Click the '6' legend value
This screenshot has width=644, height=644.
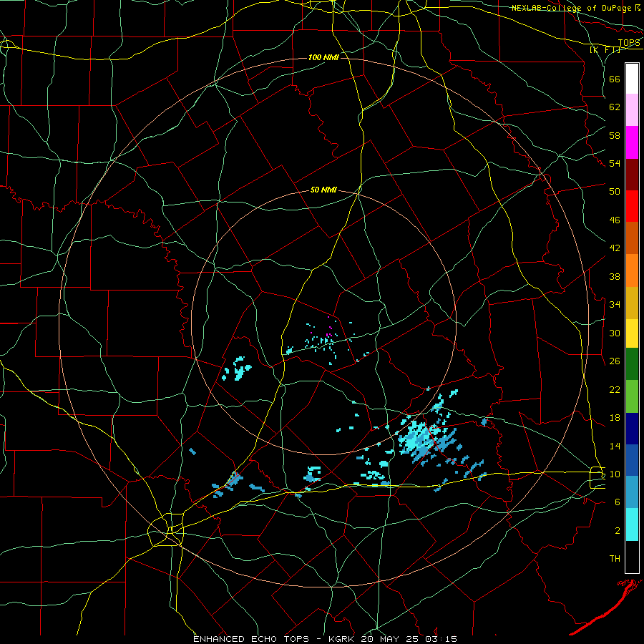click(x=617, y=502)
